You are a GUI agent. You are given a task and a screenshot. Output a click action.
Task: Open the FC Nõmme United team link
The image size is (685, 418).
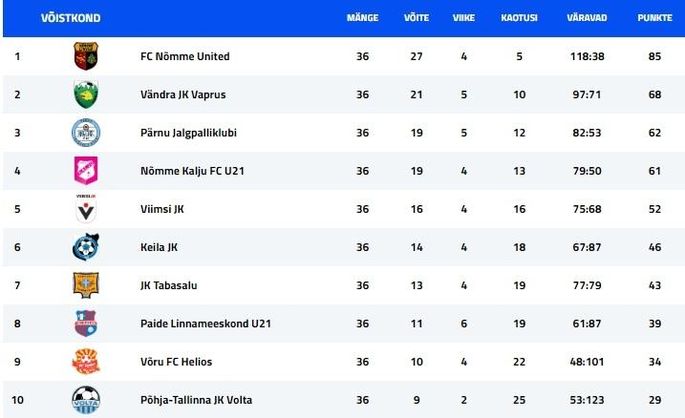coord(185,56)
